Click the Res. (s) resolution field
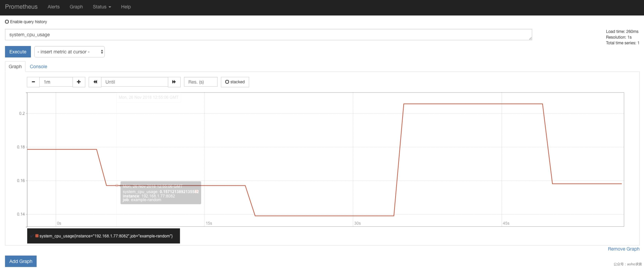The width and height of the screenshot is (644, 268). pos(200,82)
